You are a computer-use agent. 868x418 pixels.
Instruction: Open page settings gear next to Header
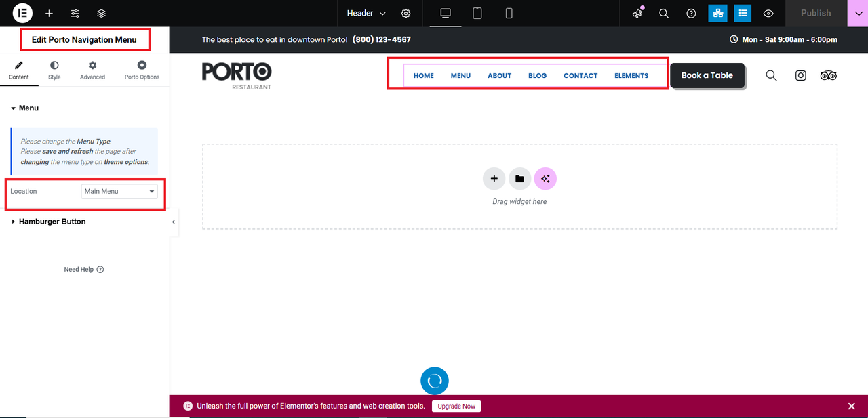pos(406,14)
